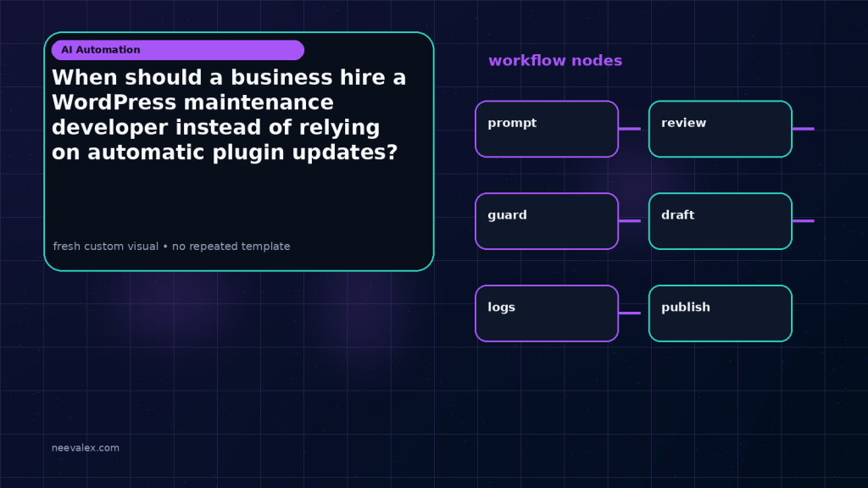Click the workflow nodes heading
This screenshot has height=488, width=868.
[555, 60]
